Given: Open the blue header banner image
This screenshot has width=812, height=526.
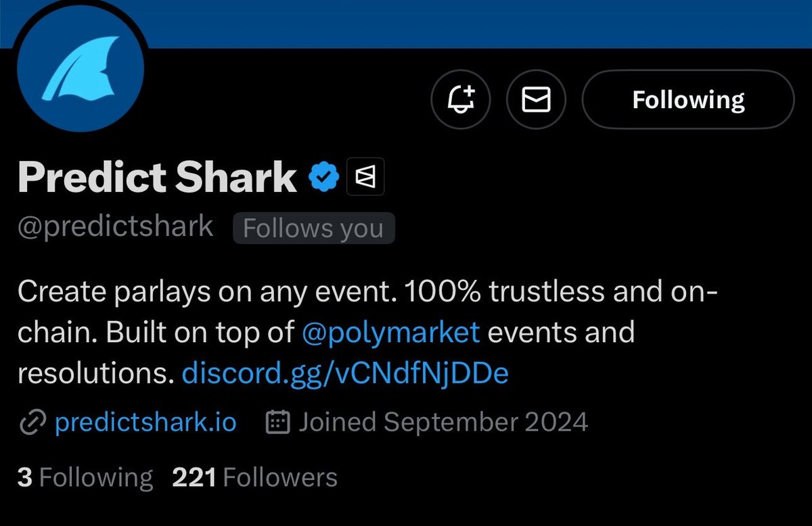Looking at the screenshot, I should (474, 23).
